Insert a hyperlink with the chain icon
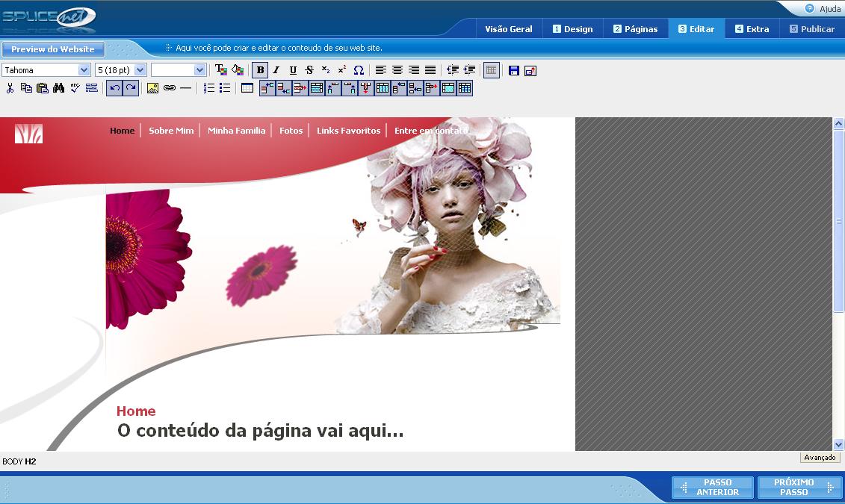Image resolution: width=845 pixels, height=504 pixels. click(x=169, y=88)
